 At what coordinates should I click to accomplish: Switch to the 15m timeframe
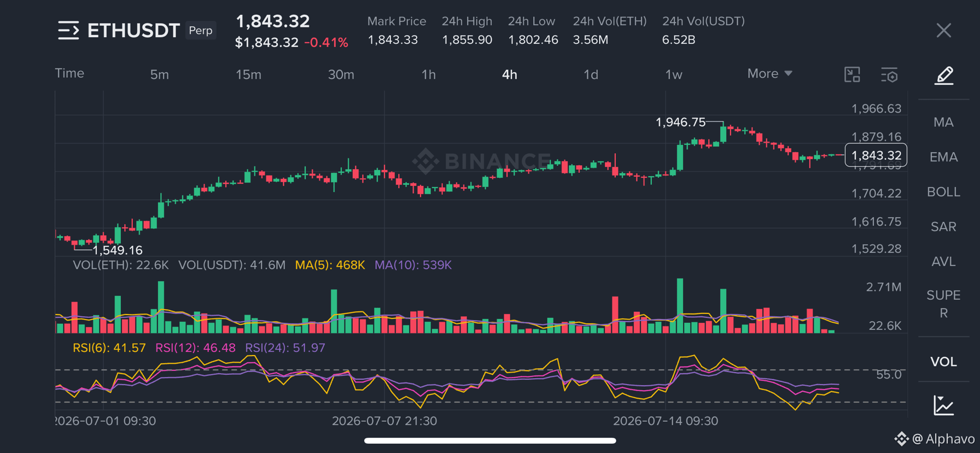tap(248, 74)
